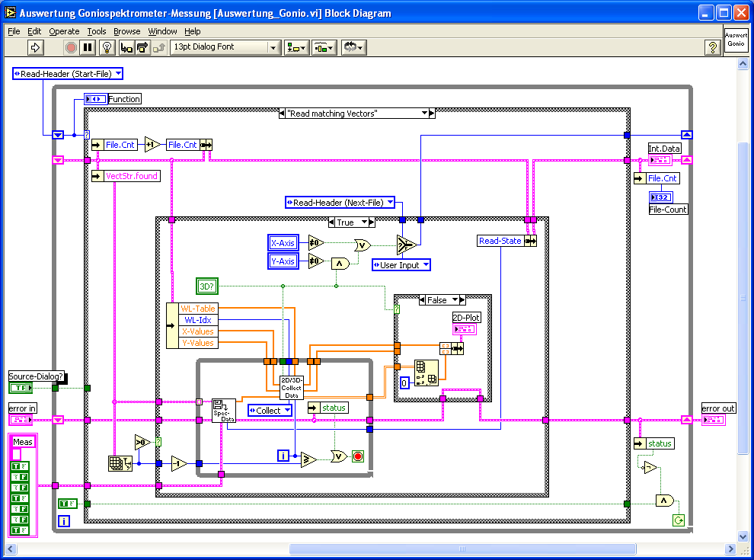Click the Source-Dialog? boolean terminal
Screen dimensions: 754x560
21,388
